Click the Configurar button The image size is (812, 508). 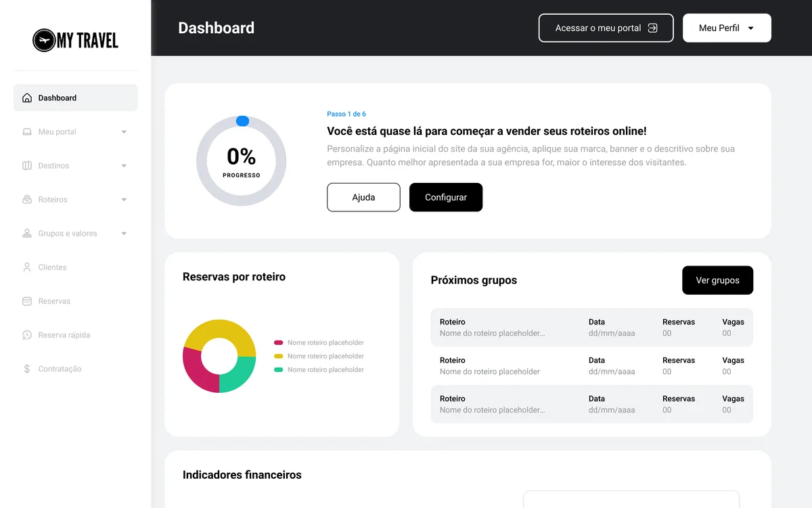pyautogui.click(x=446, y=197)
